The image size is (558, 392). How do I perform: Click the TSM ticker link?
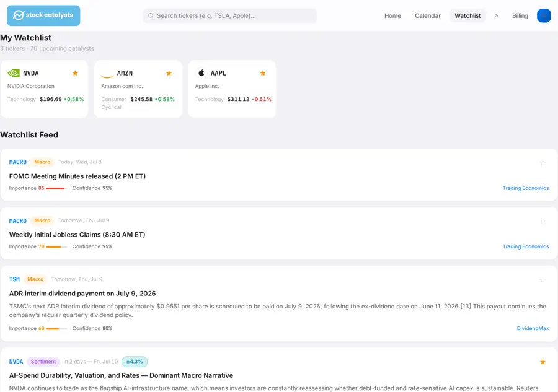(x=14, y=279)
